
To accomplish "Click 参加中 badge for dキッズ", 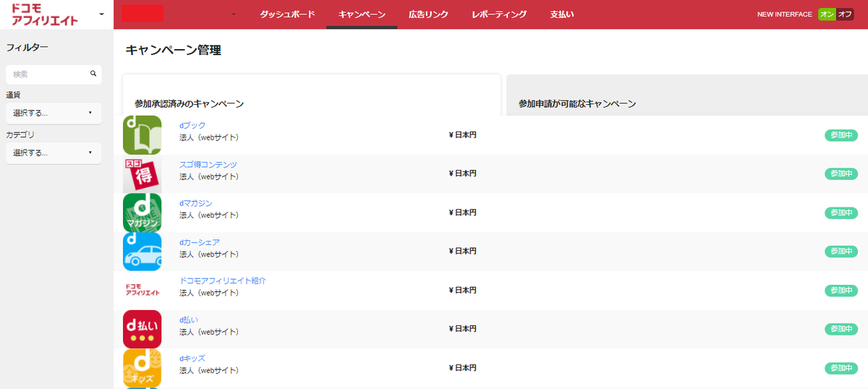I will (841, 368).
